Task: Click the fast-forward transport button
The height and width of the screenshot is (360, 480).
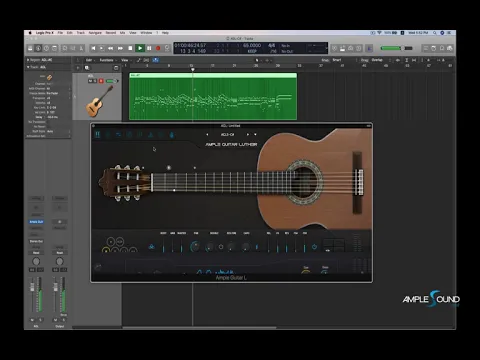Action: point(120,48)
